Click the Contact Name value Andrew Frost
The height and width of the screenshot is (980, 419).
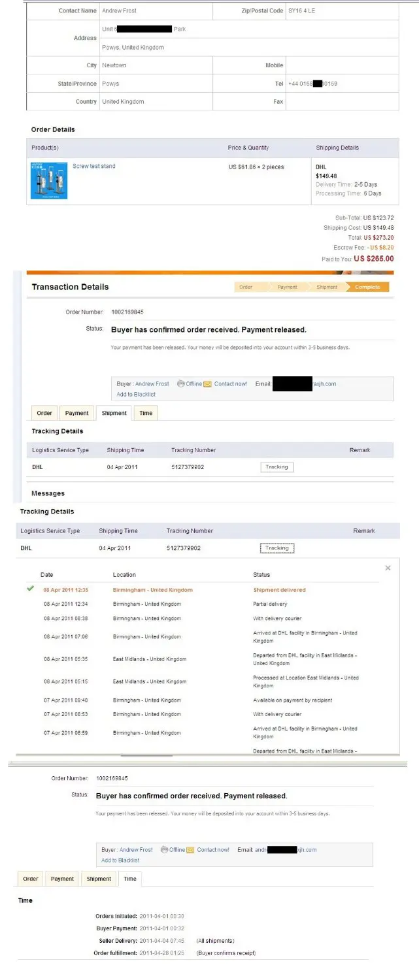pos(119,11)
